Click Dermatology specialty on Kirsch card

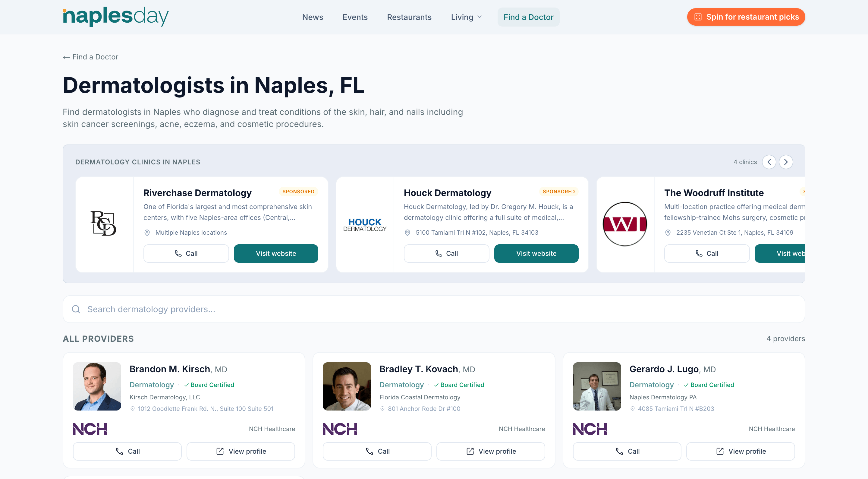tap(152, 385)
